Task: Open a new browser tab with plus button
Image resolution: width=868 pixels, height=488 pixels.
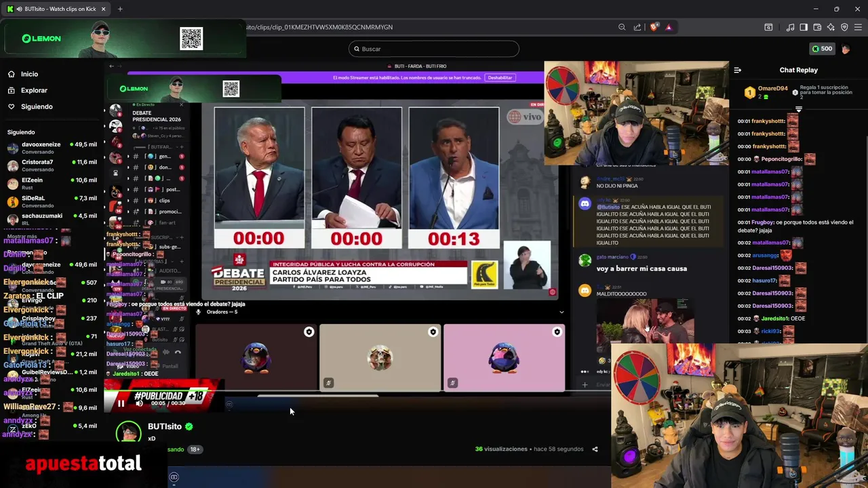Action: (x=120, y=9)
